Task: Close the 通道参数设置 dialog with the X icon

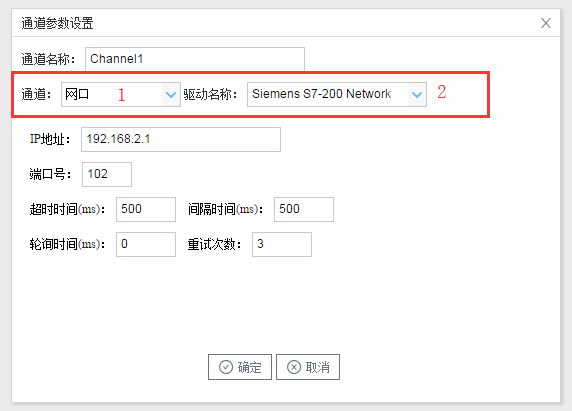Action: click(x=545, y=23)
